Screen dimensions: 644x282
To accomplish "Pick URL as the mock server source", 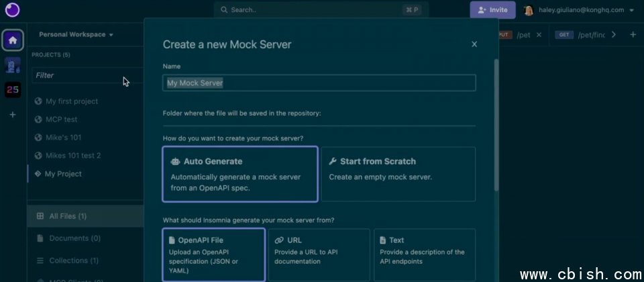I will coord(319,254).
